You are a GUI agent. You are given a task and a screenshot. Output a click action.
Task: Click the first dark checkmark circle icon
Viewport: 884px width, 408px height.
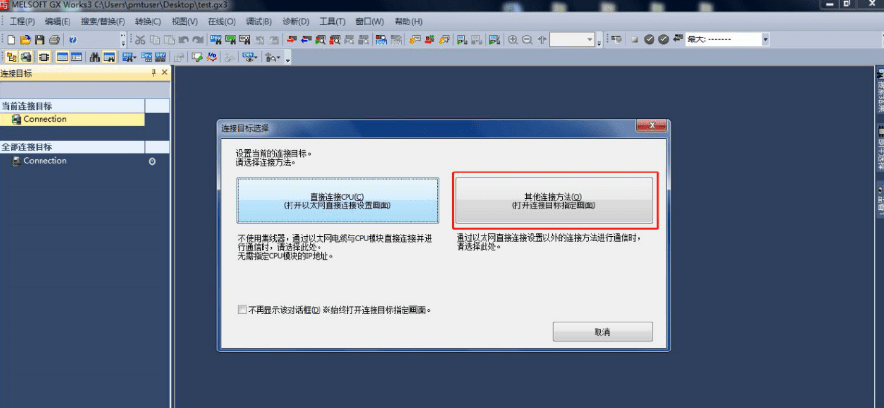(x=649, y=39)
